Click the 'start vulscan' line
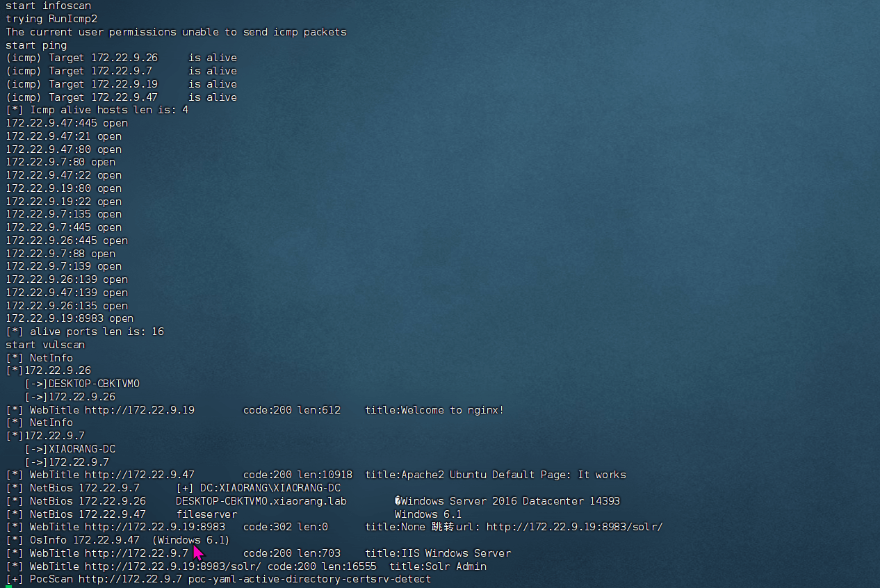The image size is (880, 588). [x=45, y=345]
